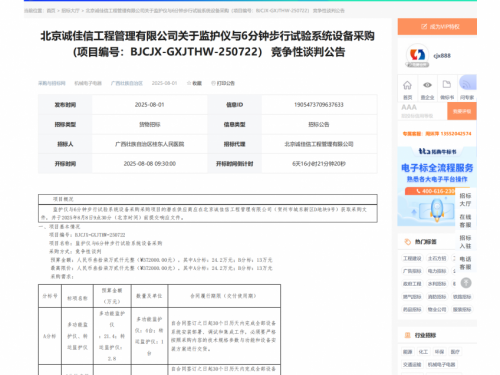Screen dimensions: 500x375
Task: Select the 水利招标 hot tag
Action: pos(437,284)
